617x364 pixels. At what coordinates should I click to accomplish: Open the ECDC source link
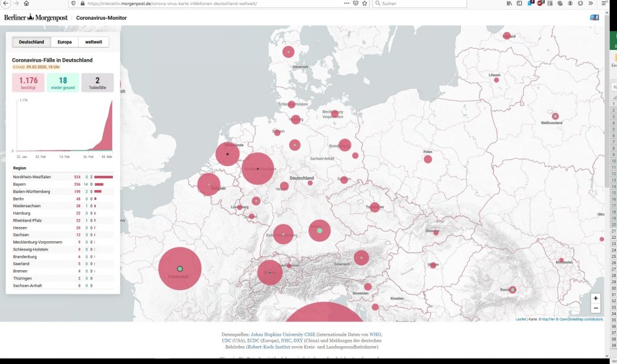254,341
